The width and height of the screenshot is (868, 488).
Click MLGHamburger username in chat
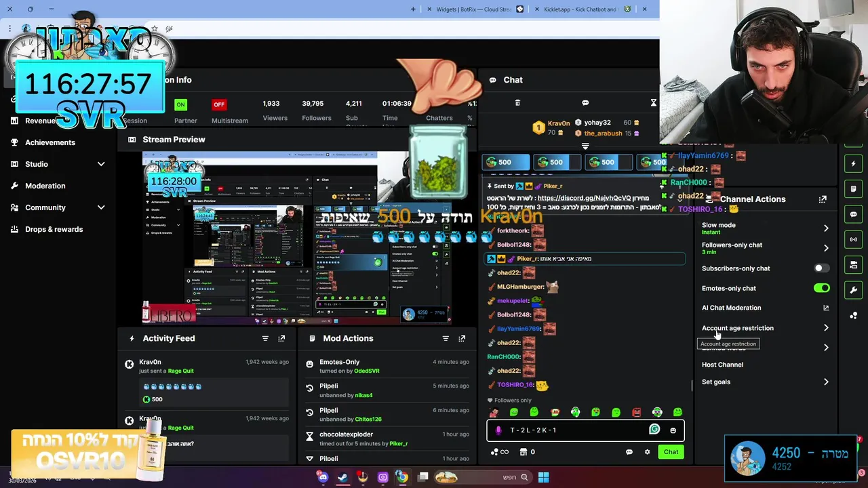point(521,287)
